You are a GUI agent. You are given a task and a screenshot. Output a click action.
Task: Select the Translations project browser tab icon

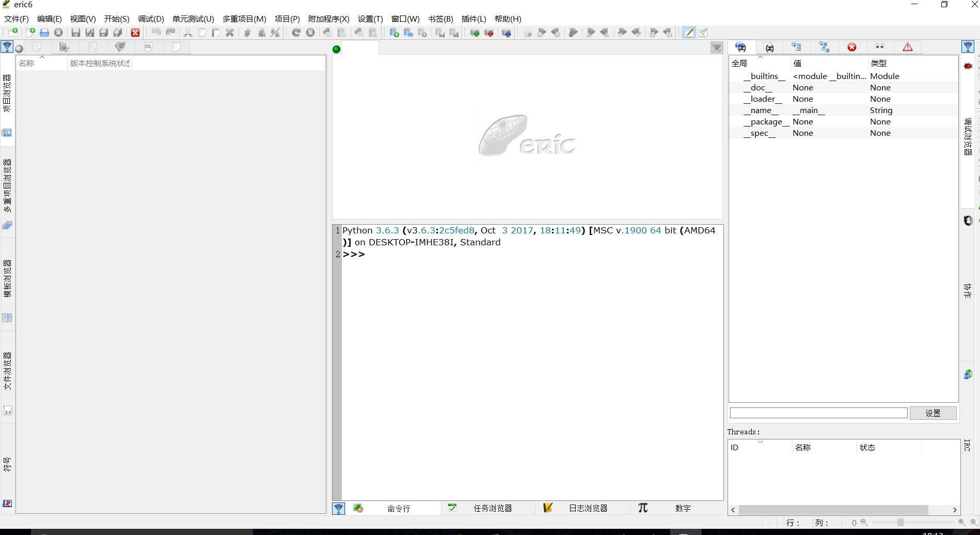coord(120,47)
